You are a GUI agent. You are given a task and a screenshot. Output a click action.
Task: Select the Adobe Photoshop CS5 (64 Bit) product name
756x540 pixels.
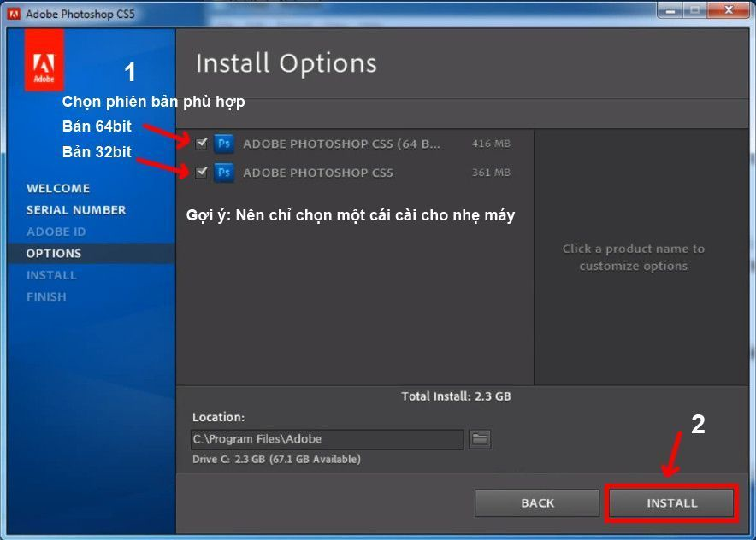342,144
